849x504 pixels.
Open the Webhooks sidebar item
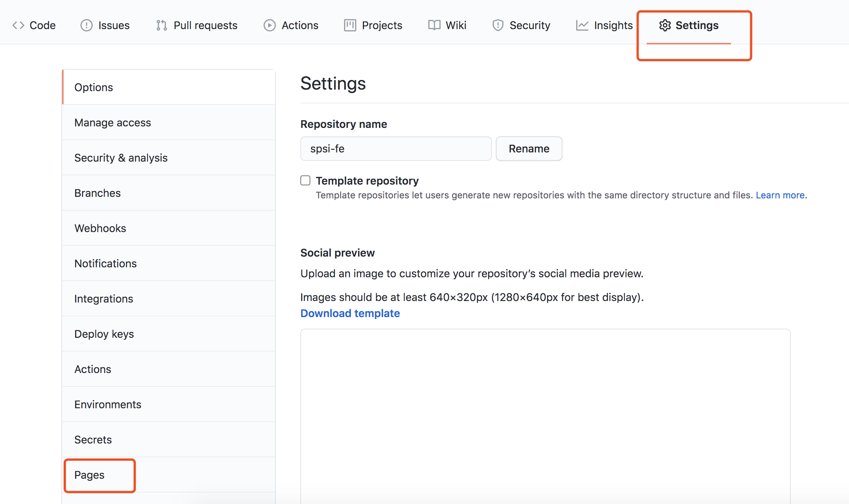(x=169, y=228)
